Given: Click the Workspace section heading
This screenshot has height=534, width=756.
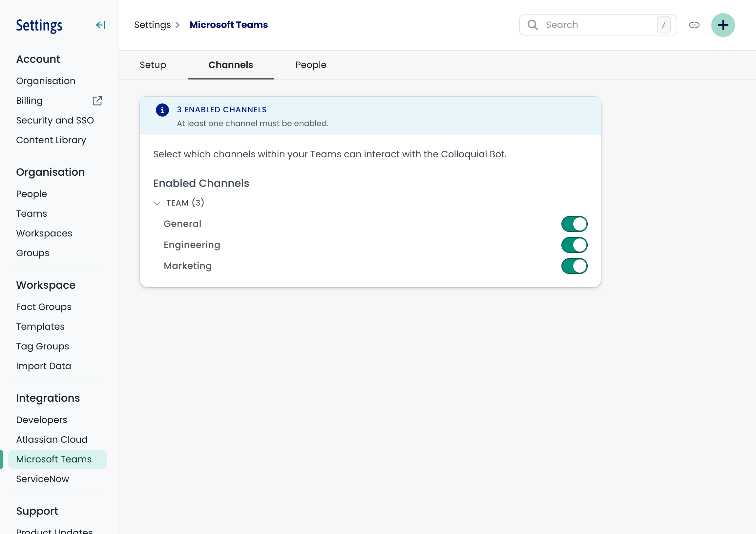Looking at the screenshot, I should pyautogui.click(x=46, y=285).
